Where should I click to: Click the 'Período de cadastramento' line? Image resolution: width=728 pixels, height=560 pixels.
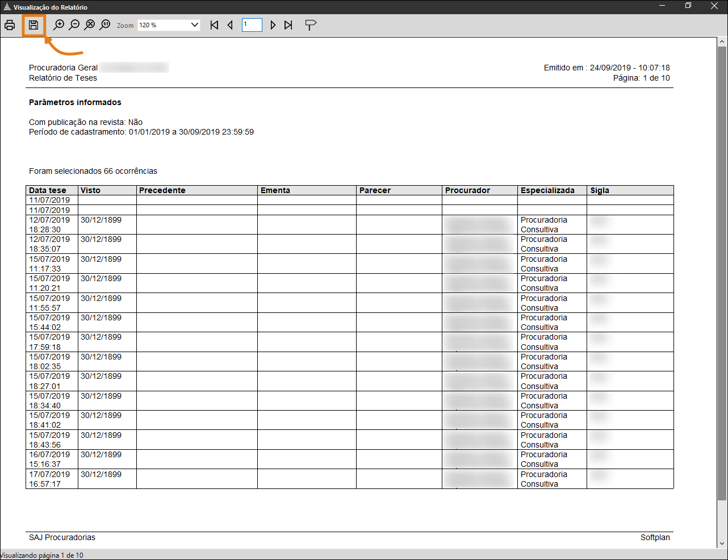tap(141, 132)
